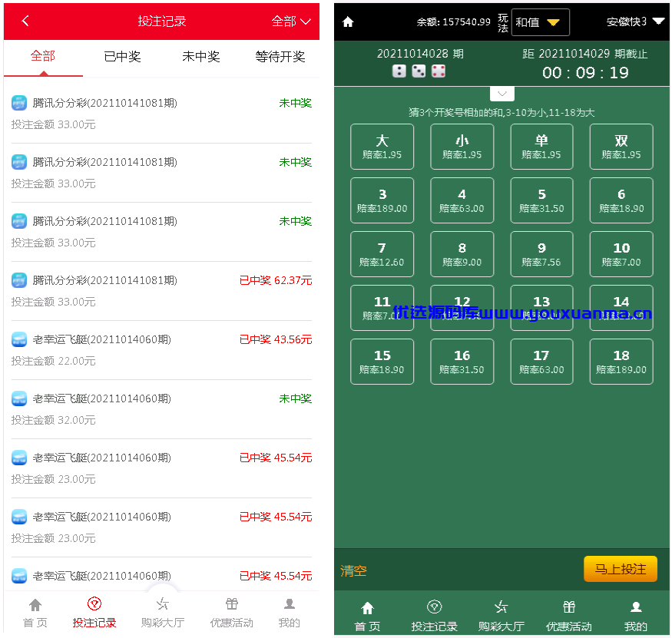Choose sum 16 bet tile
Image resolution: width=672 pixels, height=638 pixels.
[x=462, y=362]
